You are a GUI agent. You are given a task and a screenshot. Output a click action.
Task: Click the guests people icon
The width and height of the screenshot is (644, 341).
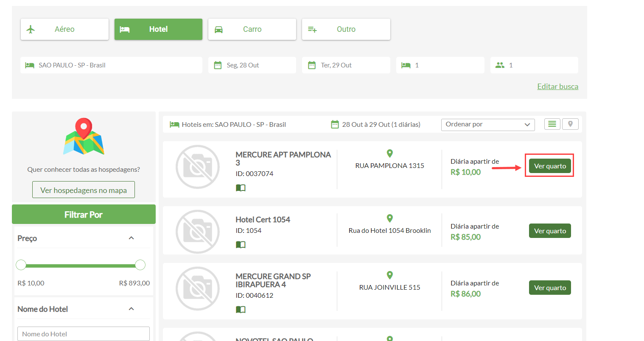click(x=500, y=65)
